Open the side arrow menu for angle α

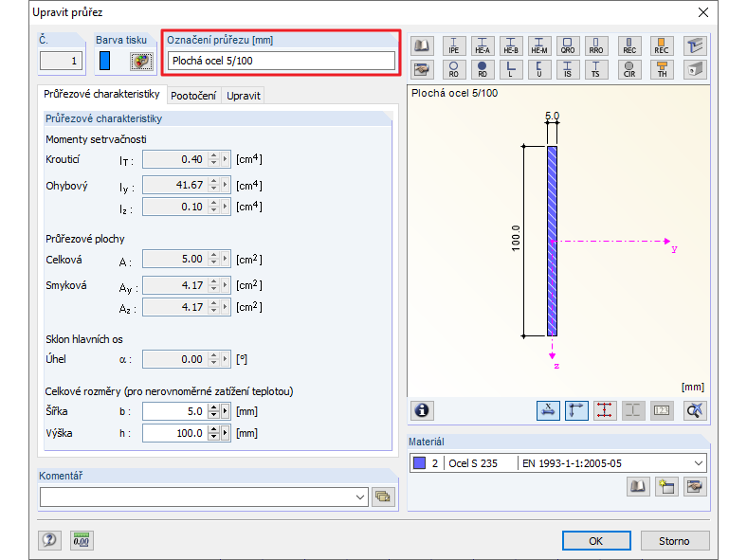pos(226,359)
